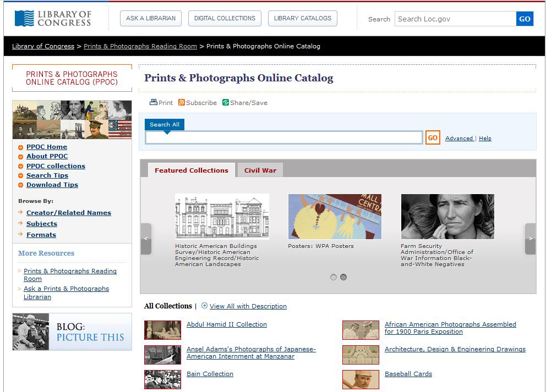546x392 pixels.
Task: Open Architecture, Design & Engineering Drawings link
Action: click(x=455, y=349)
